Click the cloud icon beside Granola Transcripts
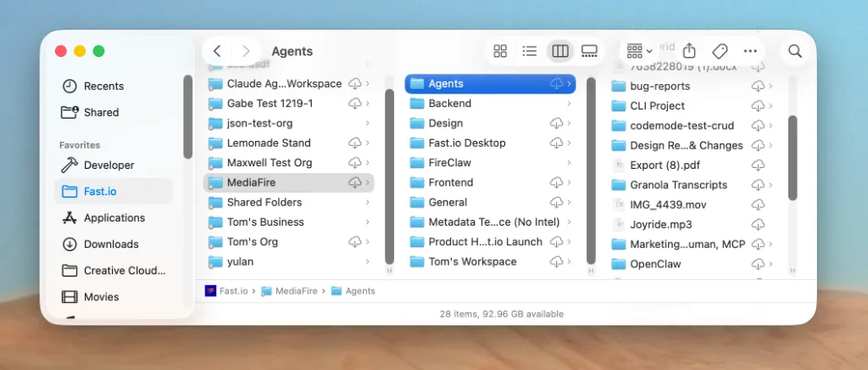Image resolution: width=868 pixels, height=370 pixels. point(758,185)
